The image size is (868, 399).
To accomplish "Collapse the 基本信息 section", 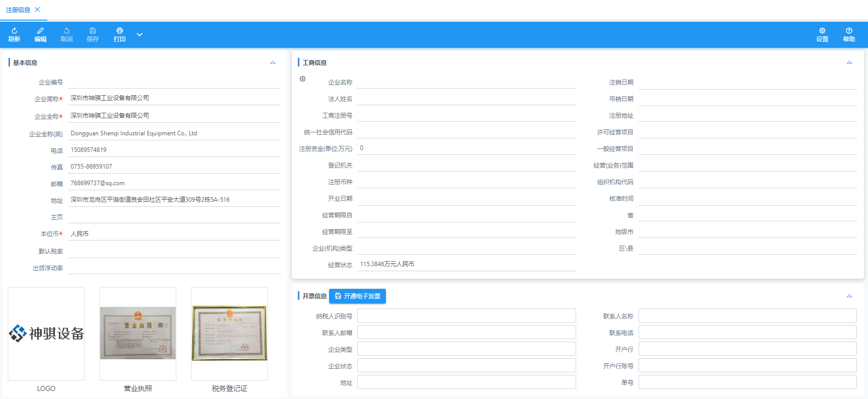I will (x=273, y=63).
